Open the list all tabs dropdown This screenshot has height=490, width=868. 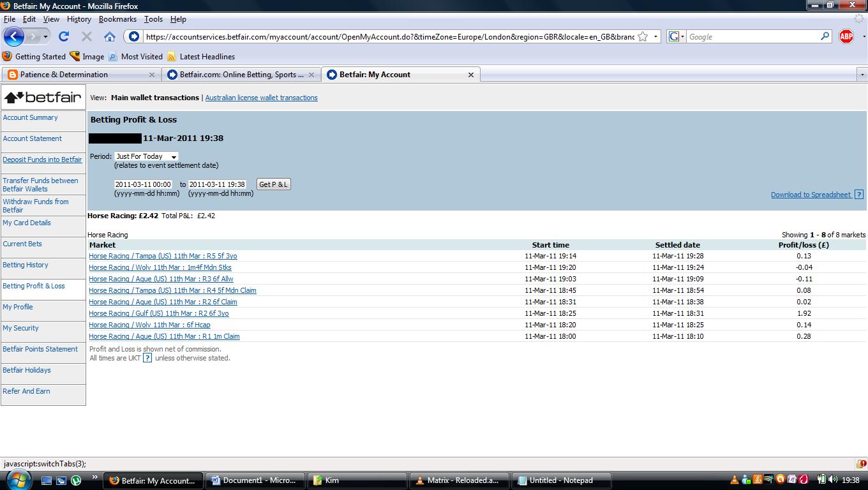(862, 75)
